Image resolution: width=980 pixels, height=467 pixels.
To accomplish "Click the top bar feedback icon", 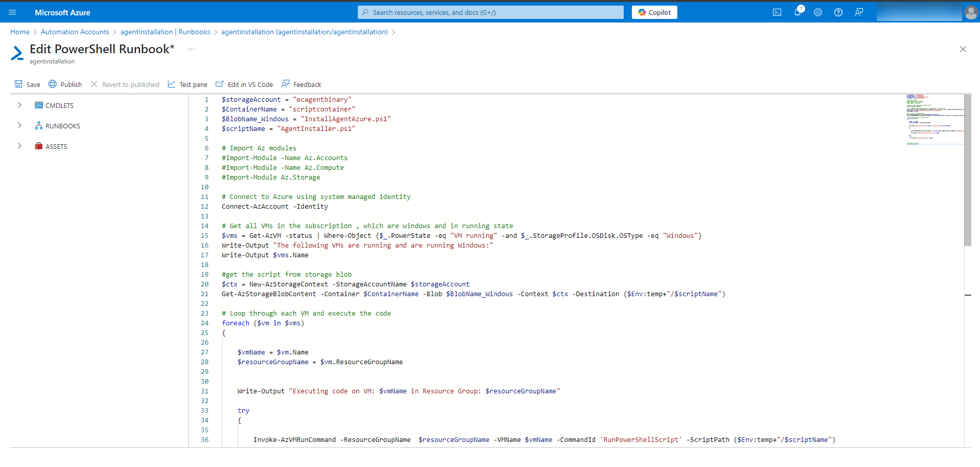I will (x=859, y=12).
